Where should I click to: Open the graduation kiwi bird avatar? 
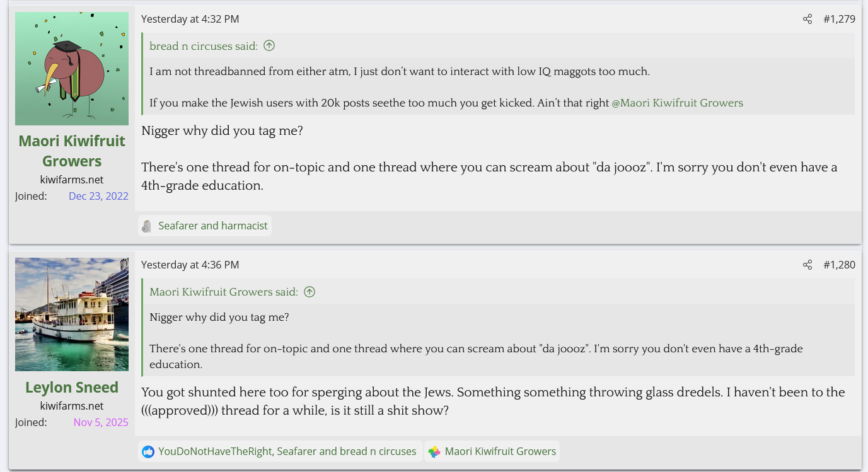pyautogui.click(x=72, y=69)
